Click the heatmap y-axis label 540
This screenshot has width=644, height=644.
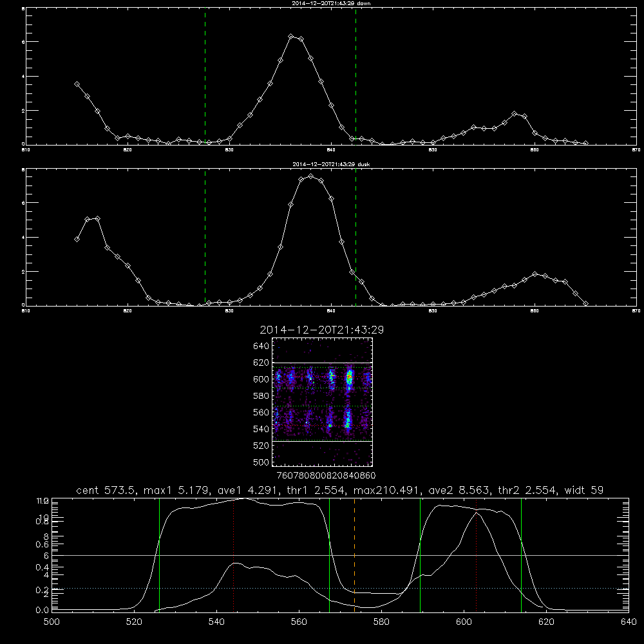[x=261, y=429]
